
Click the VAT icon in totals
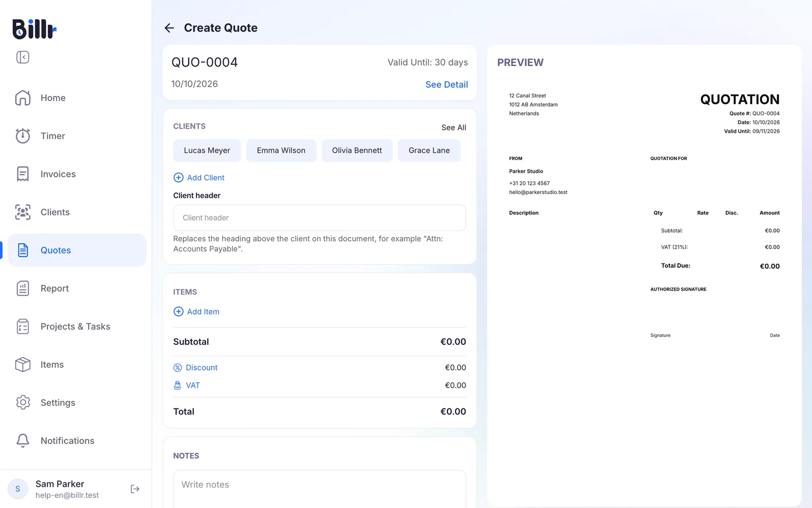pos(178,385)
